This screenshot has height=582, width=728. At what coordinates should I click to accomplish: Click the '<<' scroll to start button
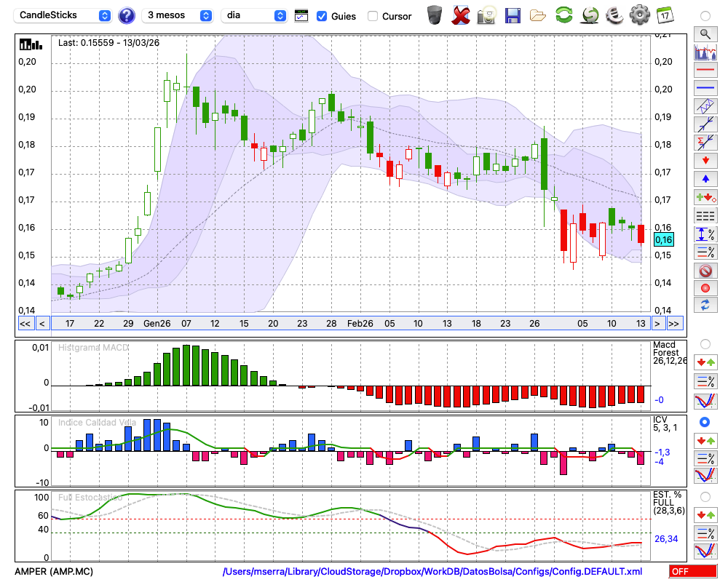[x=25, y=324]
